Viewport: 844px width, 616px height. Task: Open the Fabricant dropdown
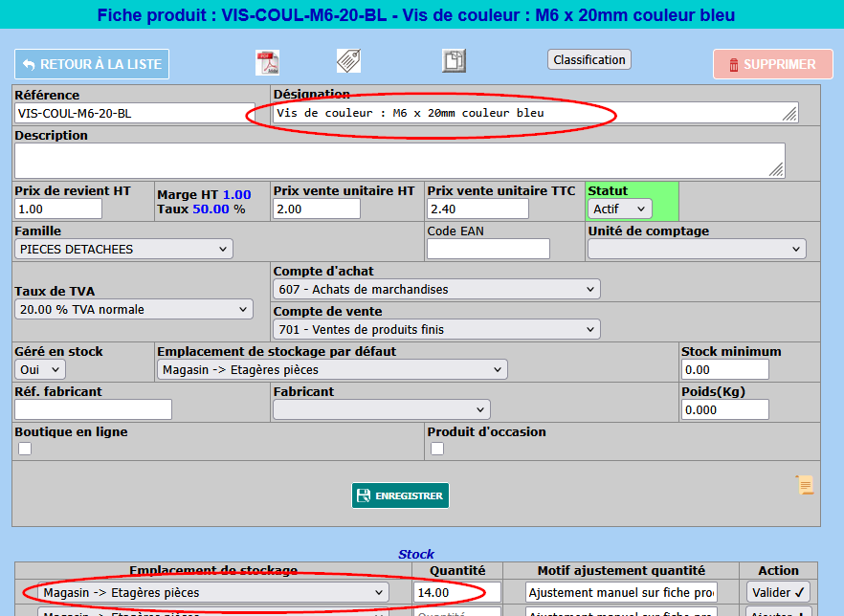[382, 410]
